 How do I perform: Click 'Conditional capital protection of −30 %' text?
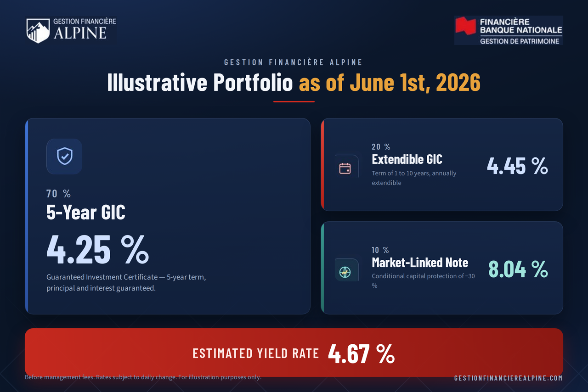pyautogui.click(x=423, y=280)
